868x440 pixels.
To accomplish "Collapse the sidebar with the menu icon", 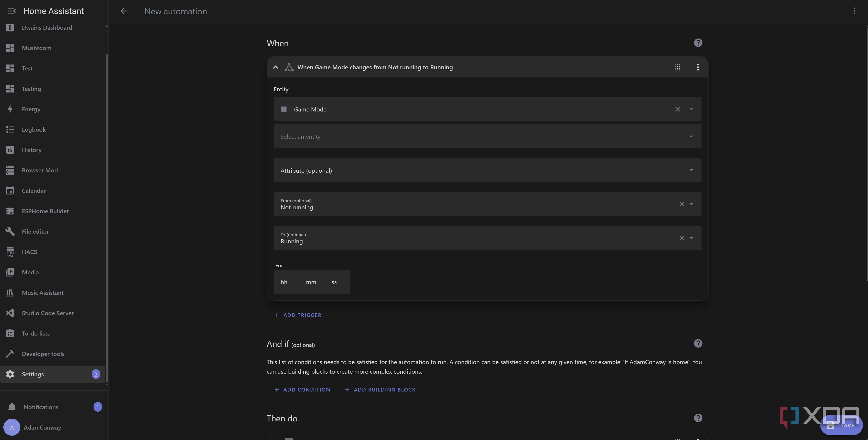I will pos(12,11).
